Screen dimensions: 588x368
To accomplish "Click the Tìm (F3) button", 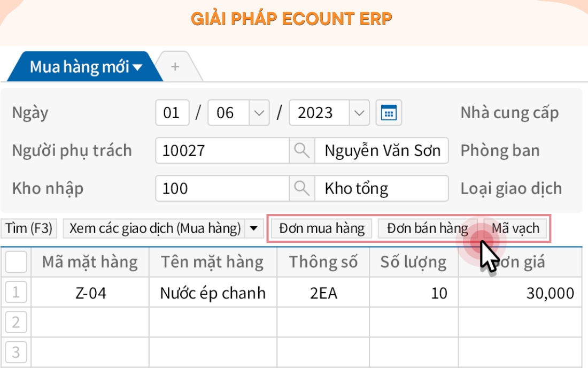I will tap(29, 228).
